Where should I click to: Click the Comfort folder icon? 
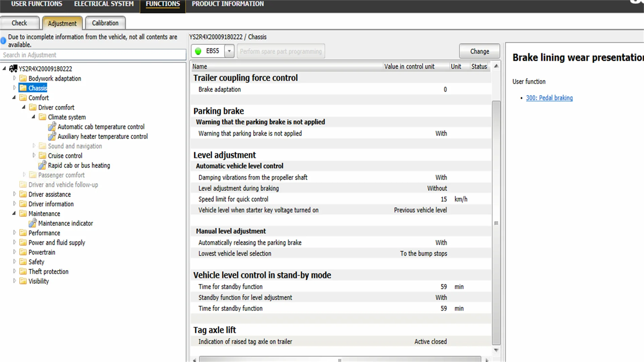click(23, 98)
